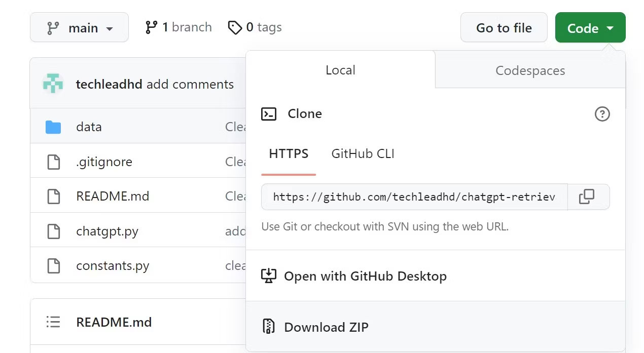Click the help question mark icon
644x353 pixels.
point(602,114)
